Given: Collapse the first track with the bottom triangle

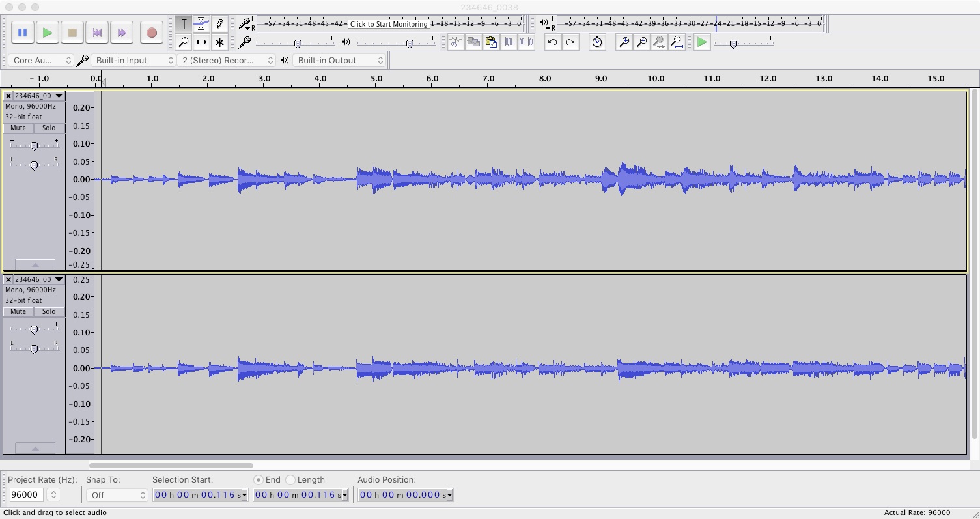Looking at the screenshot, I should coord(35,264).
